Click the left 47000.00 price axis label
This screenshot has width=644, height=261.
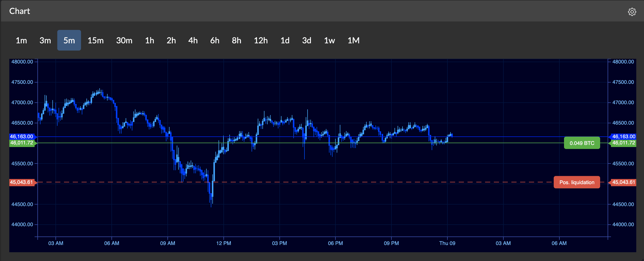click(22, 102)
